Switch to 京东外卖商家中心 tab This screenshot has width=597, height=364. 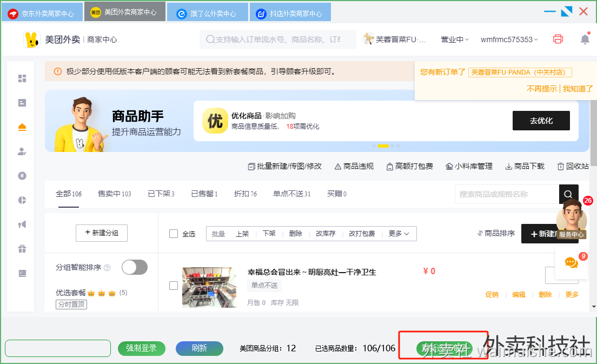(42, 12)
